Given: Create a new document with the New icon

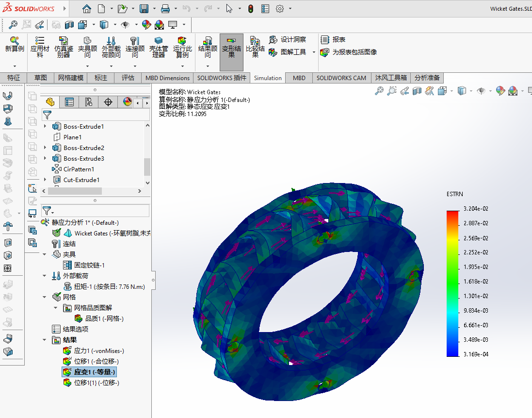Looking at the screenshot, I should coord(101,9).
